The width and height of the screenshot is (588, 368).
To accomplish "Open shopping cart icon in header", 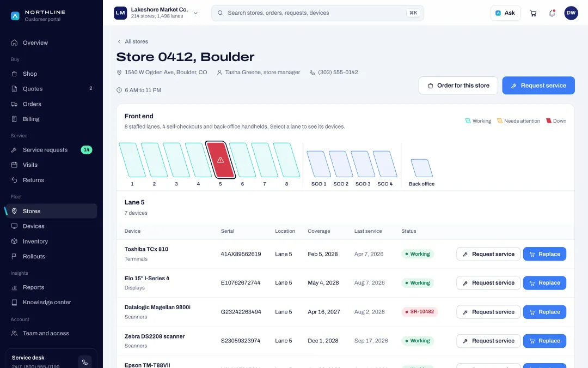I will coord(533,13).
